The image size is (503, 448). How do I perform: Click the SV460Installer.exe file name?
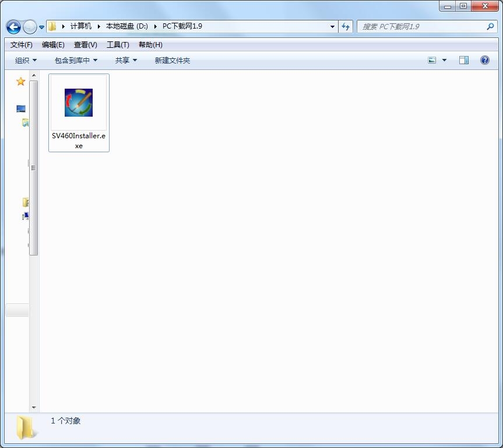pos(79,141)
